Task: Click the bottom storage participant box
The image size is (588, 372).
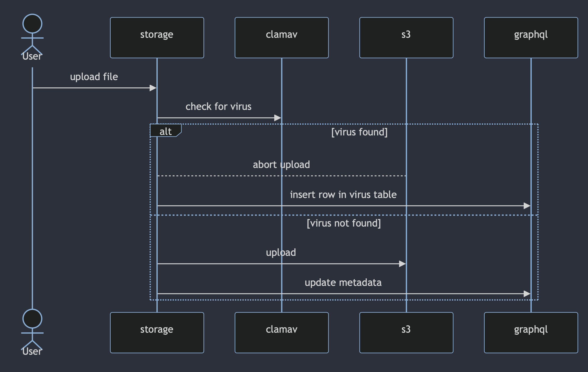Action: (x=157, y=332)
